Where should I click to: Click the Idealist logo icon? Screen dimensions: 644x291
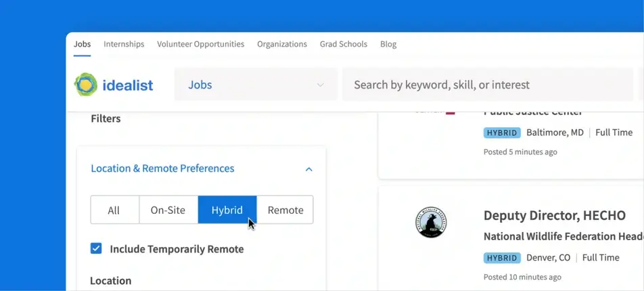coord(86,85)
